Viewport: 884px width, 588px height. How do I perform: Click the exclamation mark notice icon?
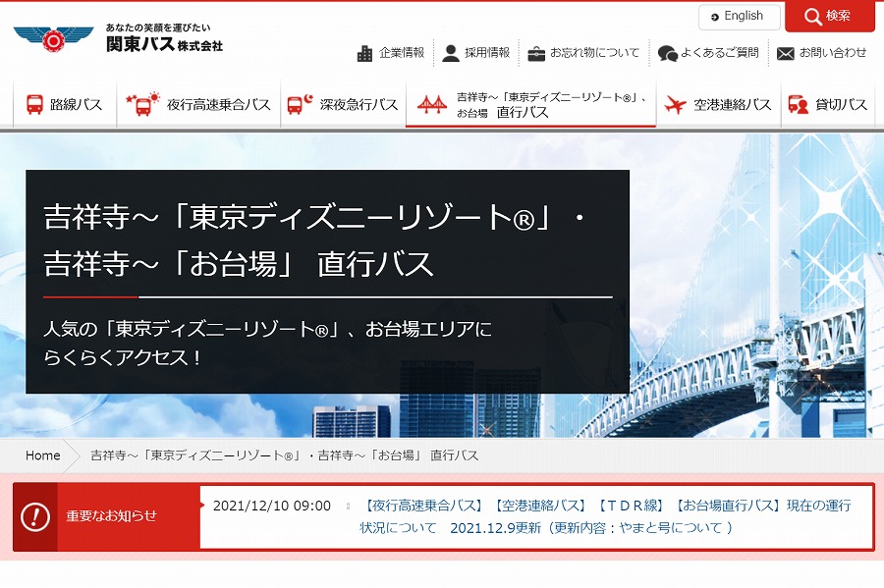[x=35, y=516]
